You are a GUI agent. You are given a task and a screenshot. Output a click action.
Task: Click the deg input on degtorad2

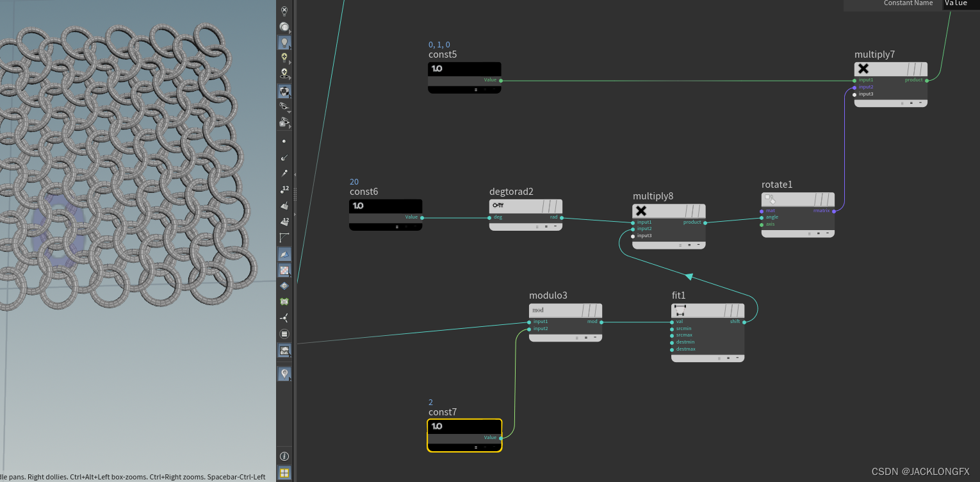click(x=489, y=217)
